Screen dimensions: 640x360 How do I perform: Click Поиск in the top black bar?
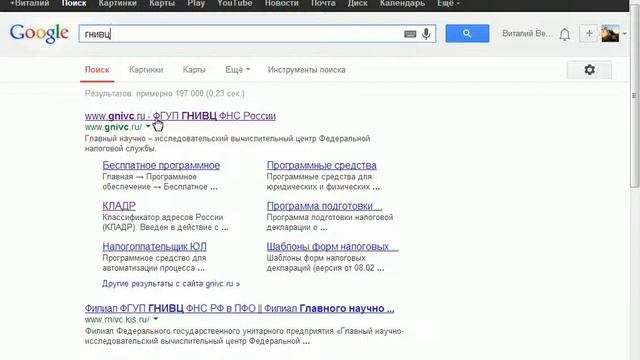74,4
